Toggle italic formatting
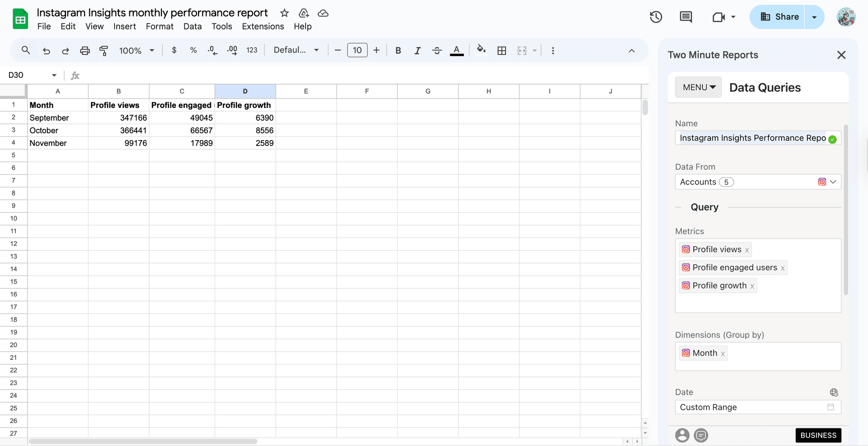The width and height of the screenshot is (868, 446). [x=417, y=50]
